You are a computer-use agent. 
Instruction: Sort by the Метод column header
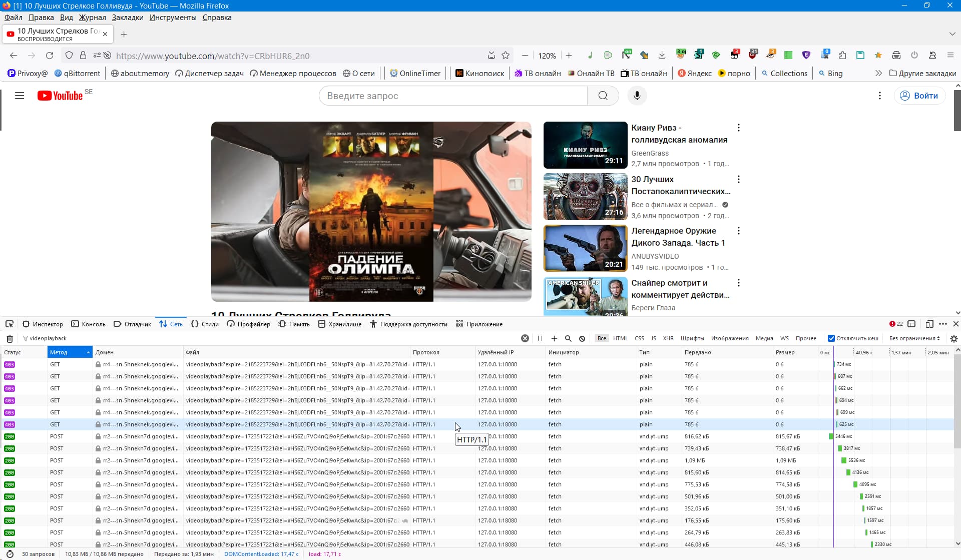pos(70,352)
